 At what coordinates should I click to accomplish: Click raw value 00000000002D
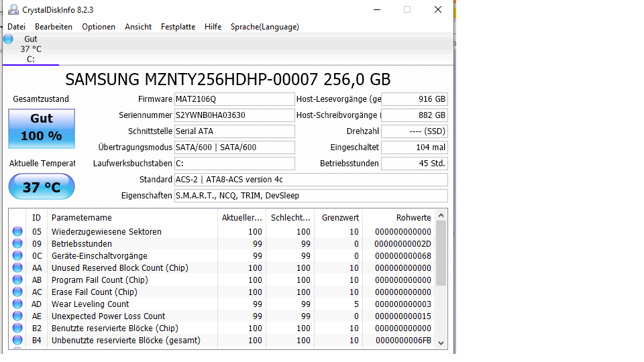(402, 244)
